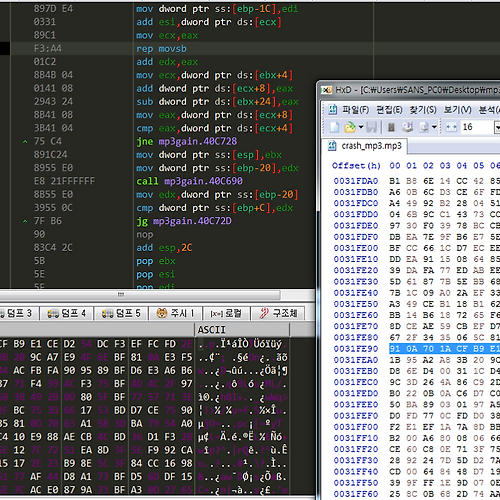
Task: Click opcode bytes E8 21FFFFFF
Action: 64,181
